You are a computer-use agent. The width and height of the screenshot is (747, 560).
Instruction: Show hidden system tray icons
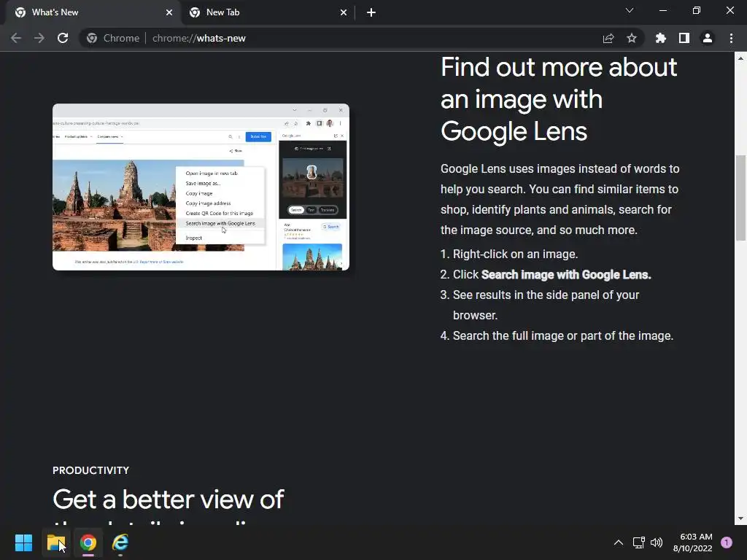(618, 542)
